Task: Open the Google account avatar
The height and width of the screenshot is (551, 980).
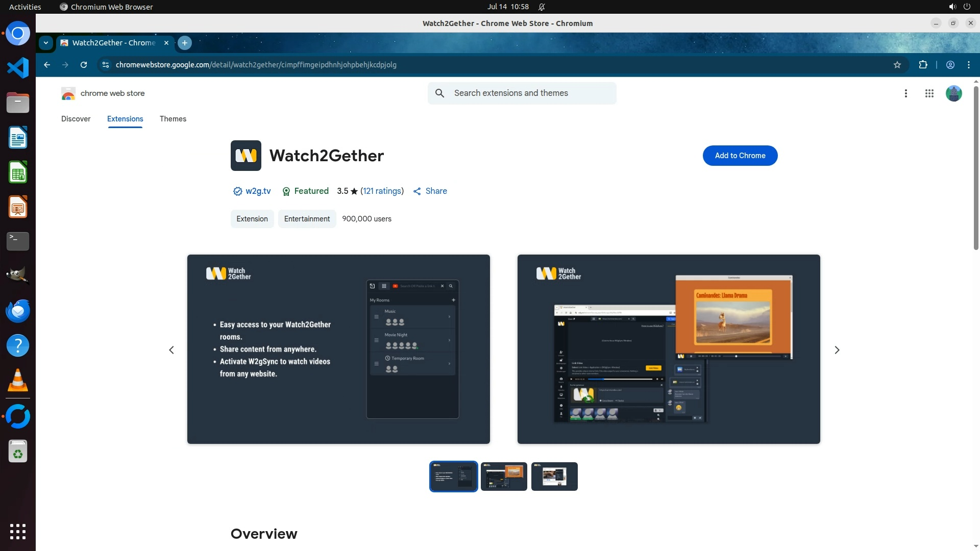Action: 953,93
